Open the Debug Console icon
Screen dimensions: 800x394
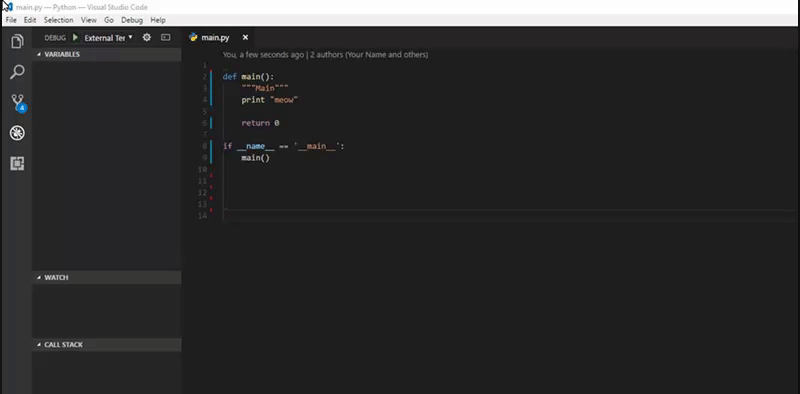pyautogui.click(x=165, y=37)
